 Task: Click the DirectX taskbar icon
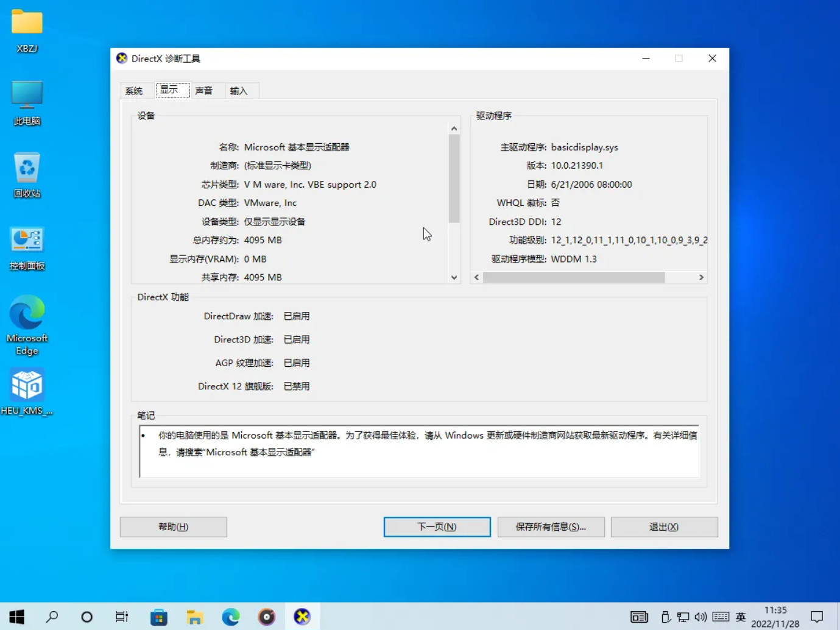(x=302, y=616)
